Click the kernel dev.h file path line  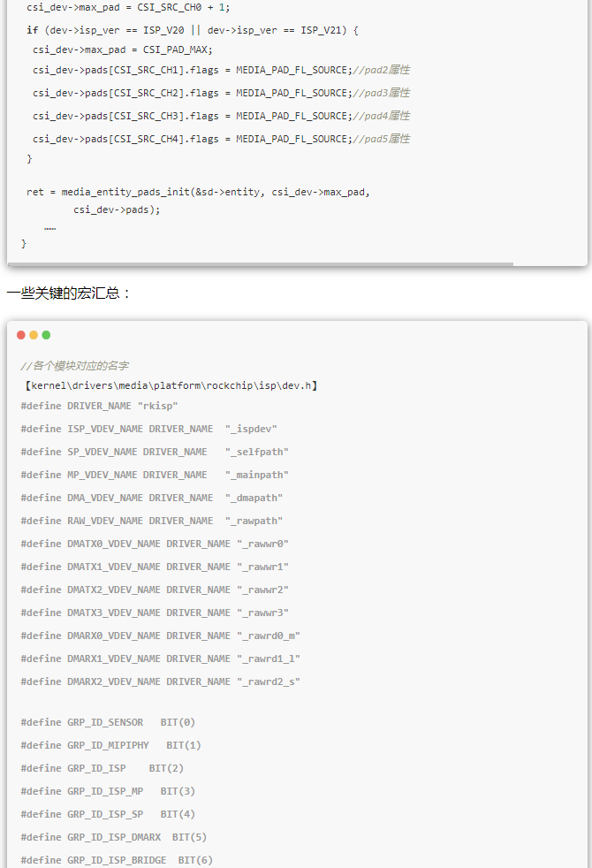[170, 385]
